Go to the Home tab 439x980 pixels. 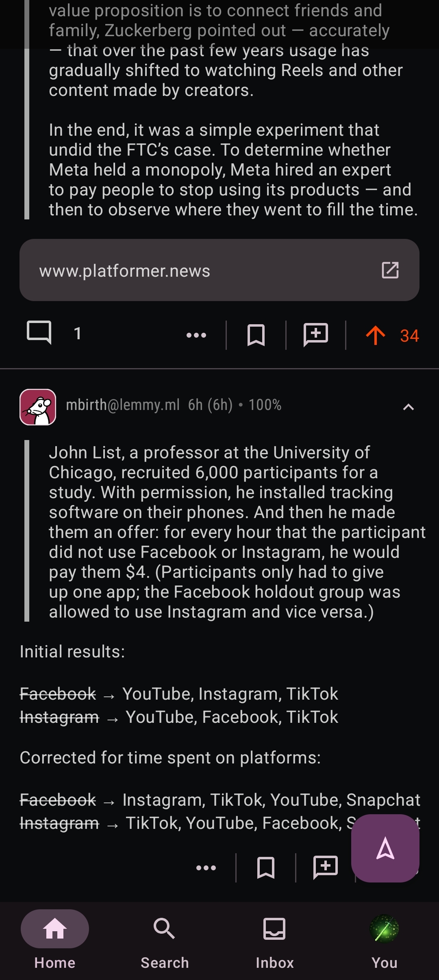click(x=55, y=939)
